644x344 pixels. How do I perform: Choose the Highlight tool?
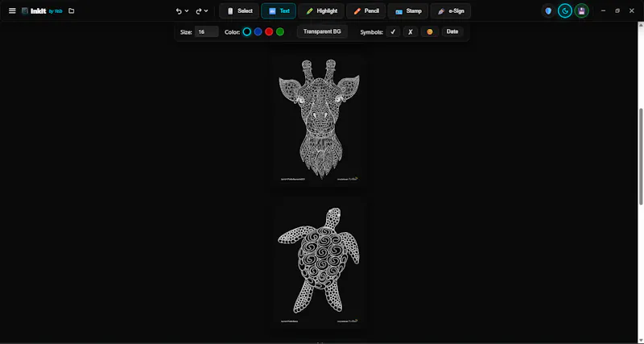tap(321, 11)
